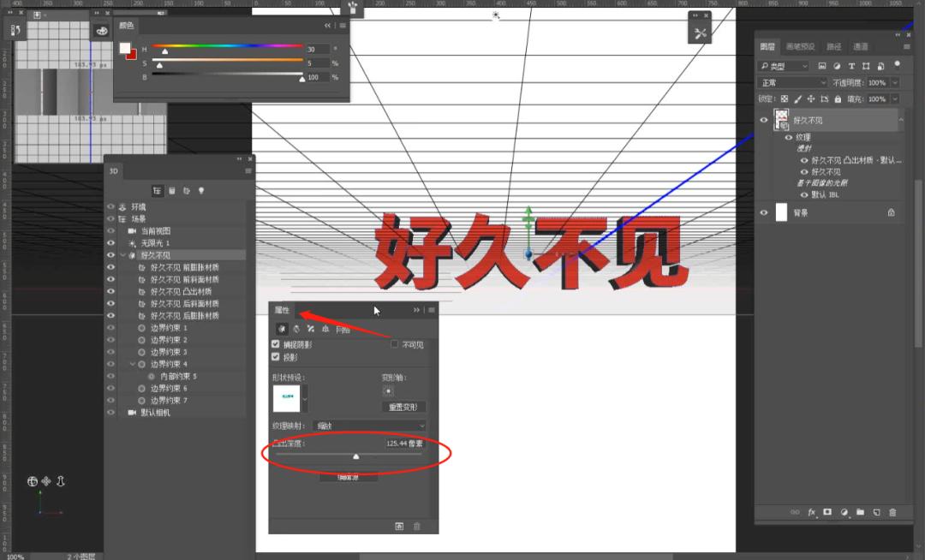The height and width of the screenshot is (560, 925).
Task: Select 当前视图 in 3D panel
Action: click(x=156, y=231)
